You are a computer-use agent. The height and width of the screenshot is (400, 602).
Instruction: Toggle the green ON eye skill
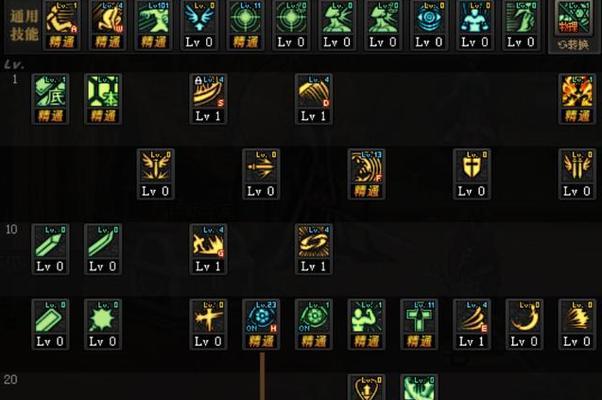click(x=314, y=316)
